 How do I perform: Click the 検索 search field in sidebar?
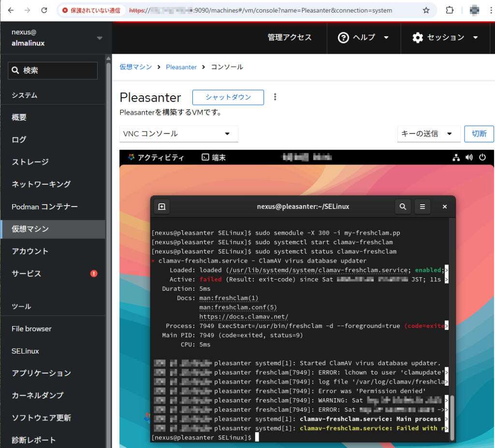(x=53, y=71)
